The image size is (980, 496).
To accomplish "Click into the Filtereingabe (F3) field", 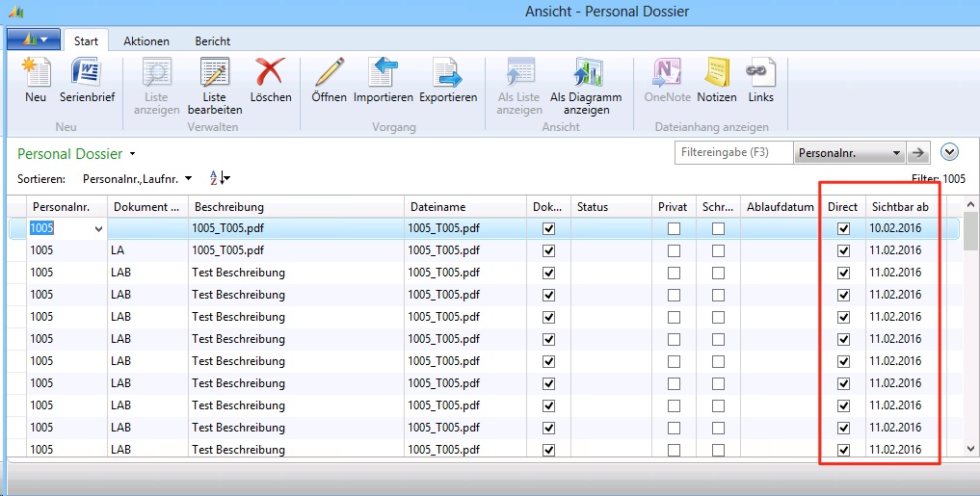I will click(732, 153).
